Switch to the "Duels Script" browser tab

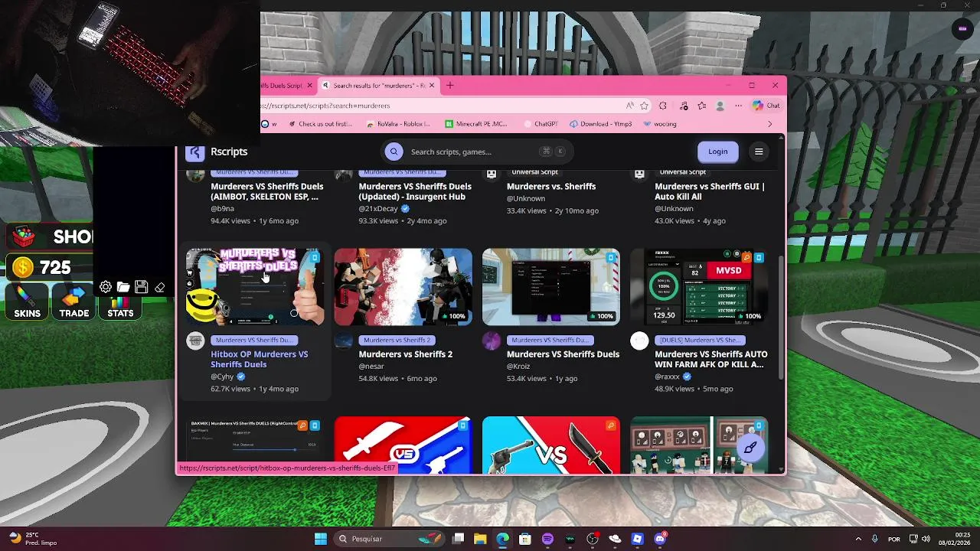click(283, 85)
